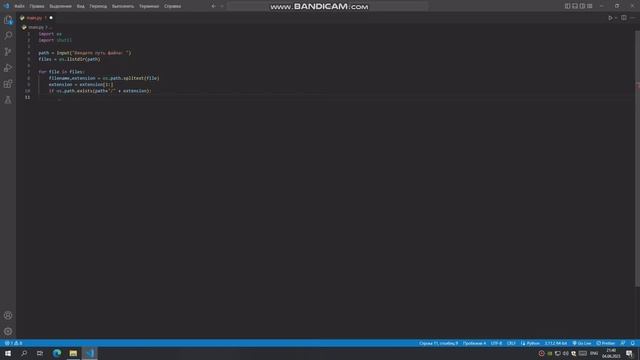
Task: Place cursor on the import shutil line
Action: click(x=55, y=40)
